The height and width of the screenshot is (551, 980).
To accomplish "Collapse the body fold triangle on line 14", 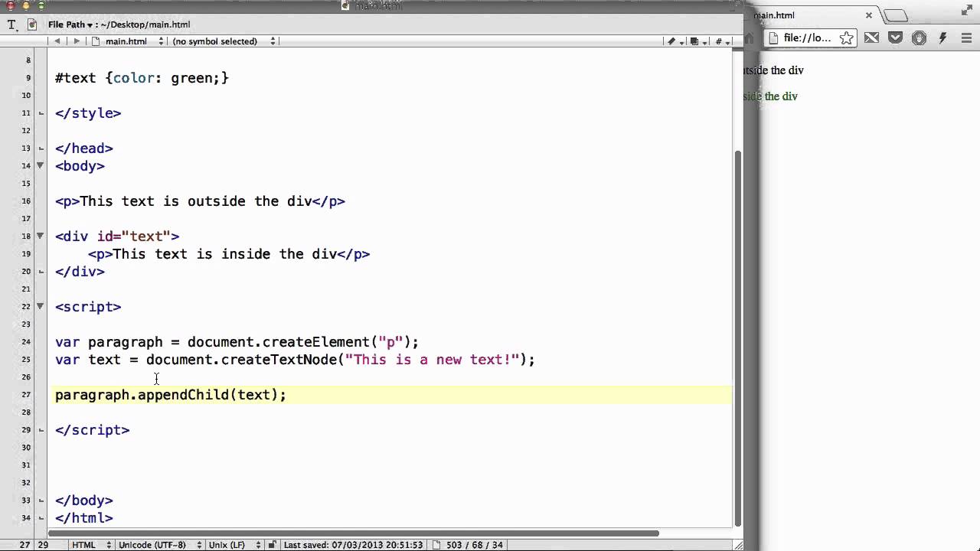I will [x=41, y=165].
